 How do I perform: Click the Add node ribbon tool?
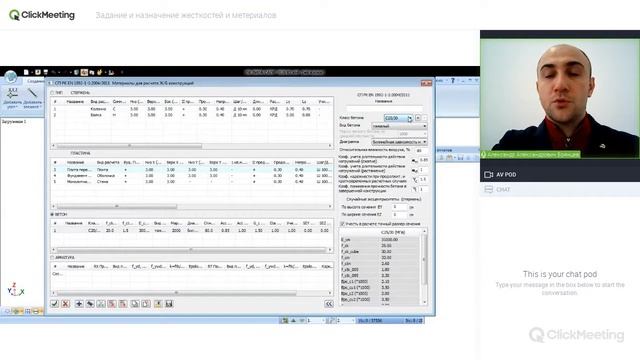click(x=12, y=98)
